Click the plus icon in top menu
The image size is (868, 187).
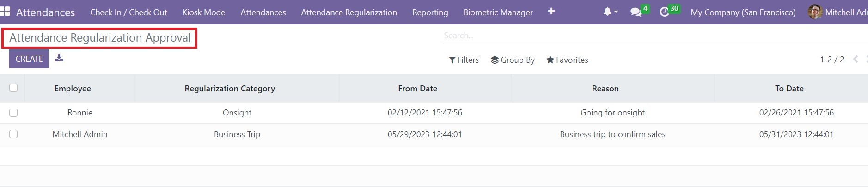(x=551, y=12)
